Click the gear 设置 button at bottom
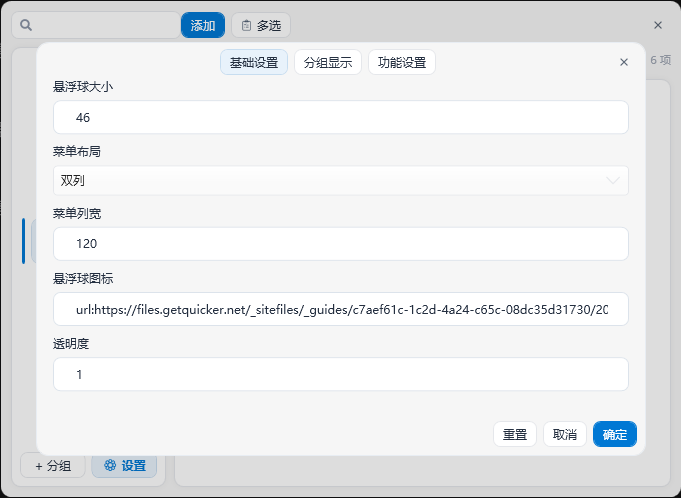Image resolution: width=681 pixels, height=498 pixels. [x=124, y=465]
